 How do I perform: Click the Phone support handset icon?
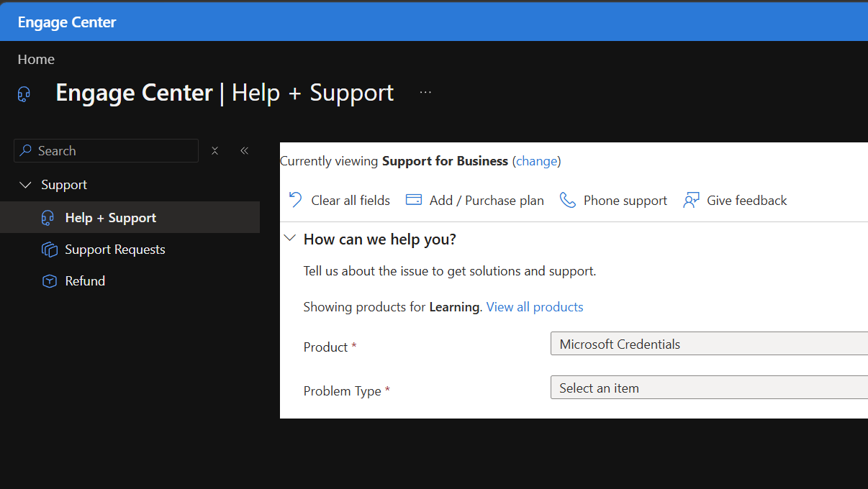(568, 200)
